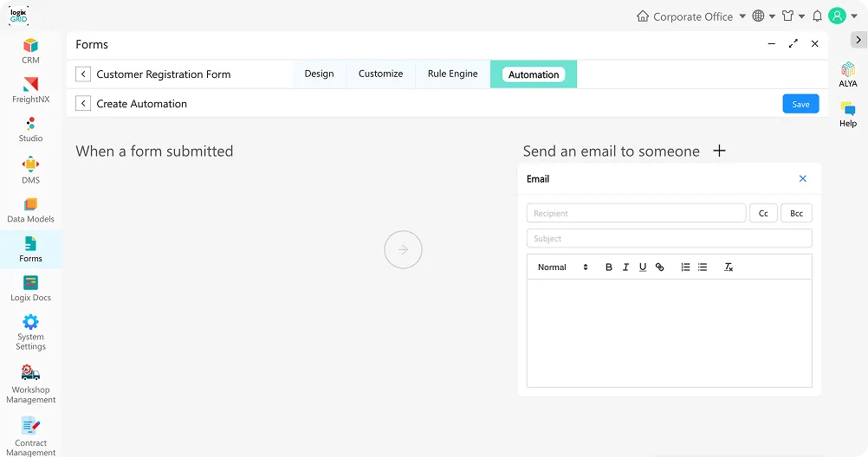Launch Studio from the sidebar
868x457 pixels.
(30, 130)
